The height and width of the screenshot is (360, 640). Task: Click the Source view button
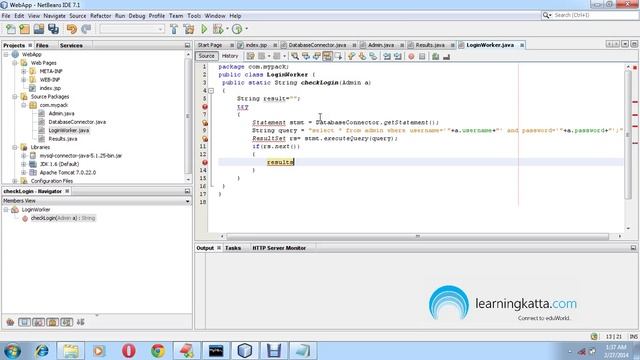[x=207, y=56]
